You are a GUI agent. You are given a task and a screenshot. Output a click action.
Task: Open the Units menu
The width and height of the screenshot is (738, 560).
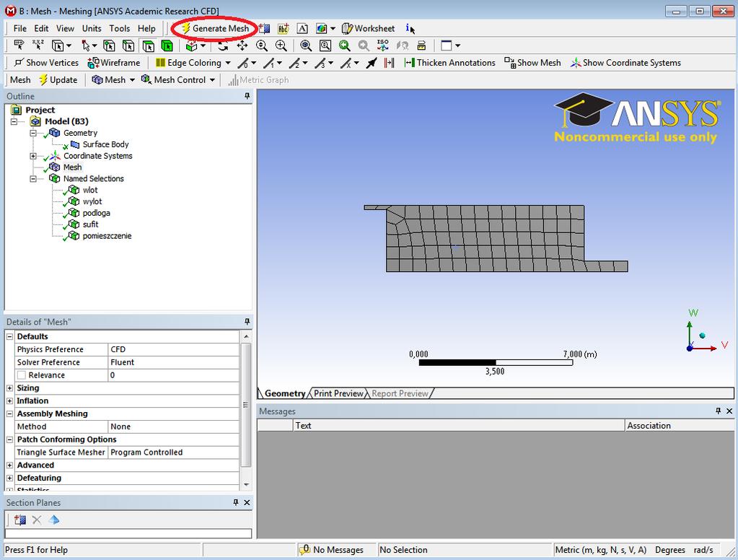click(x=92, y=29)
